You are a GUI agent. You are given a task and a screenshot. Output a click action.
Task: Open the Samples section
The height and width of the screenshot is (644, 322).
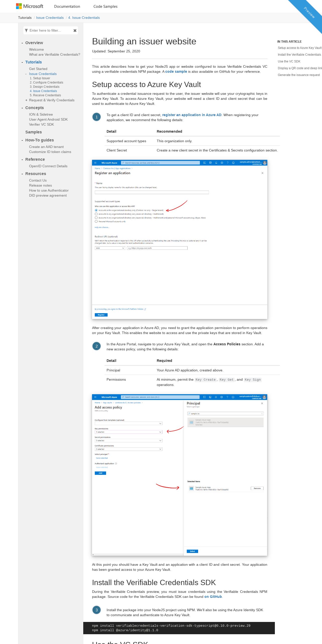[34, 132]
